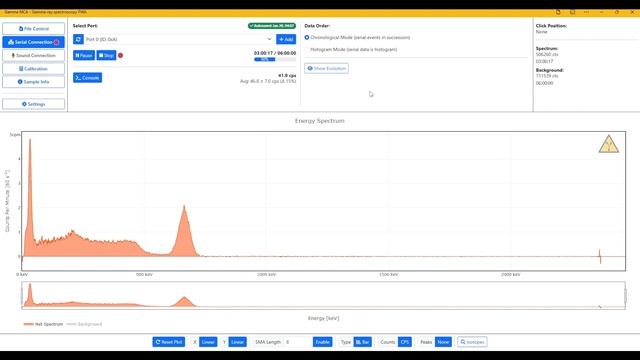Click the red recording indicator dot beside Stop
This screenshot has height=360, width=640.
[x=120, y=56]
